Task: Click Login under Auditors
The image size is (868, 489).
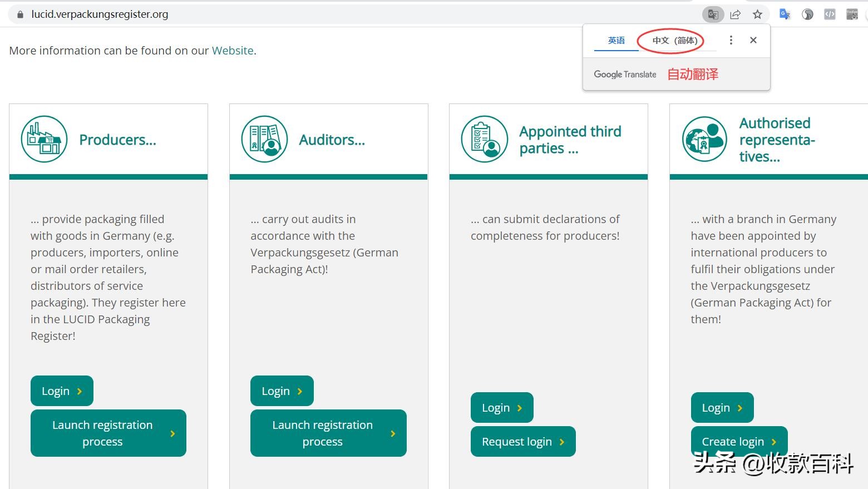Action: click(282, 391)
